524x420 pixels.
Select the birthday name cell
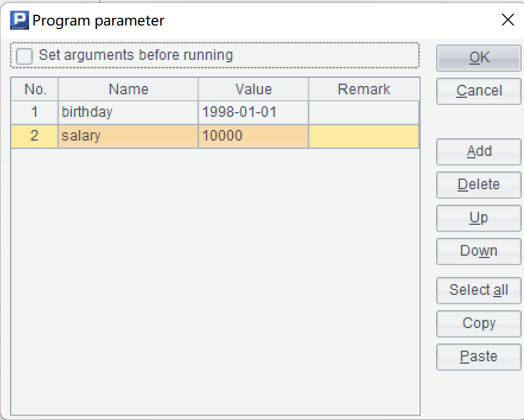128,112
